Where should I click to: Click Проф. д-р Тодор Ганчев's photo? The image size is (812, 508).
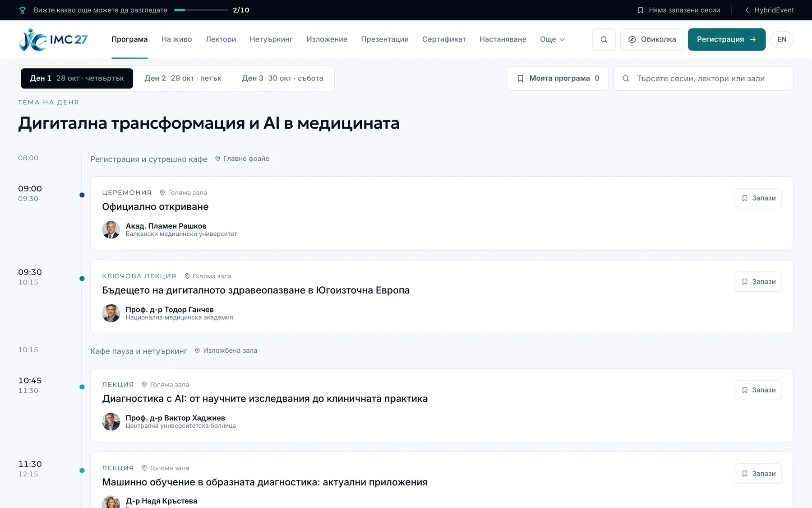(x=111, y=313)
